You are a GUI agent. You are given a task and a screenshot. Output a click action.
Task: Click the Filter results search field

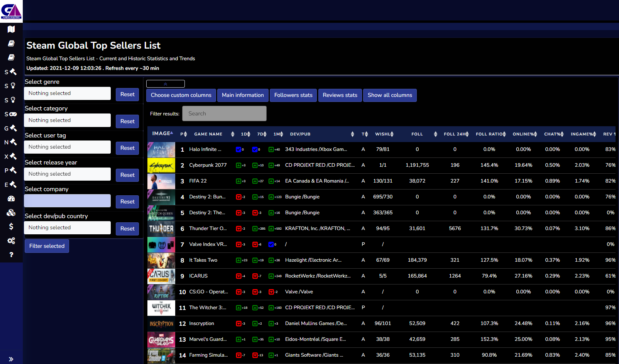click(224, 114)
